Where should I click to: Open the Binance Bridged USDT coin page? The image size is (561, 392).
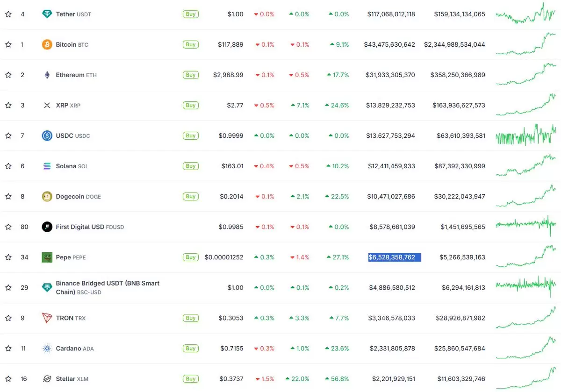coord(108,287)
